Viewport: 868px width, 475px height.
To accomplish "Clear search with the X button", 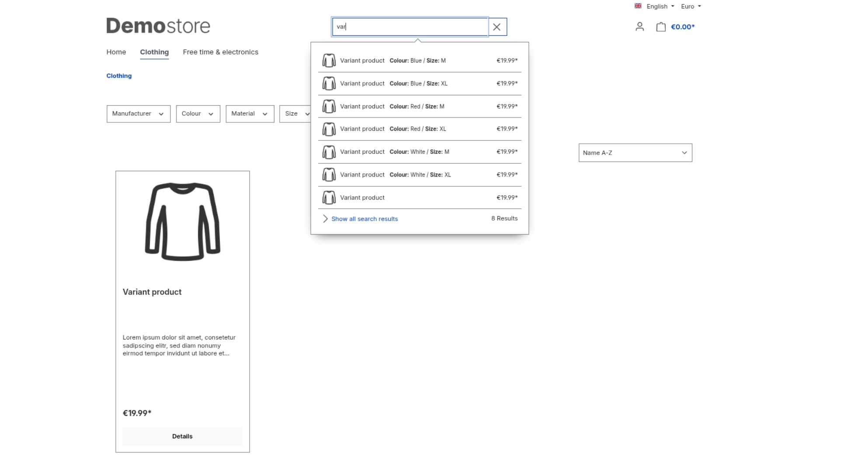I will click(497, 27).
